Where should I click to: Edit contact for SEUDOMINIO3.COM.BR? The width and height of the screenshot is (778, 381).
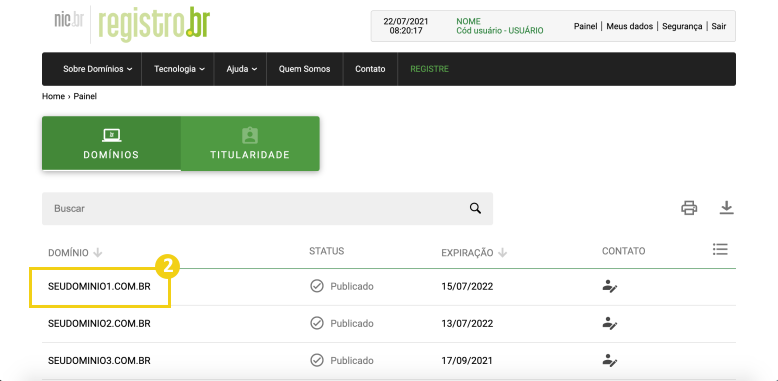[x=609, y=360]
